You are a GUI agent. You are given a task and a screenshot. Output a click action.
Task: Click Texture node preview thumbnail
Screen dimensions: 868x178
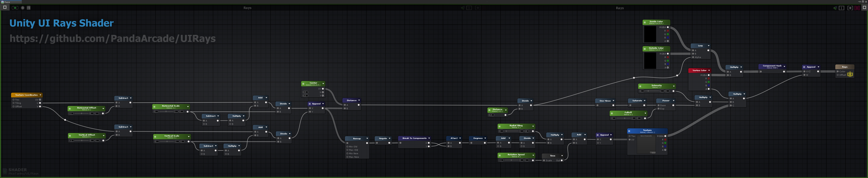[x=646, y=144]
